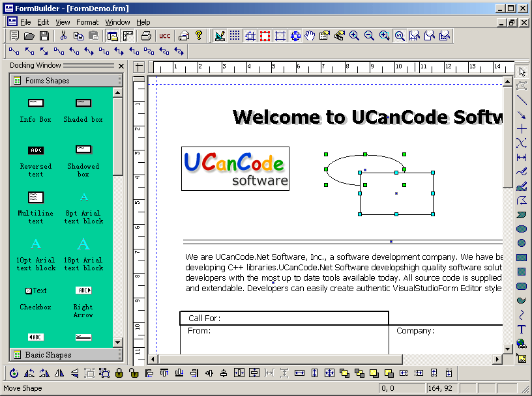Select the circle shape tool
Image resolution: width=532 pixels, height=396 pixels.
click(522, 243)
